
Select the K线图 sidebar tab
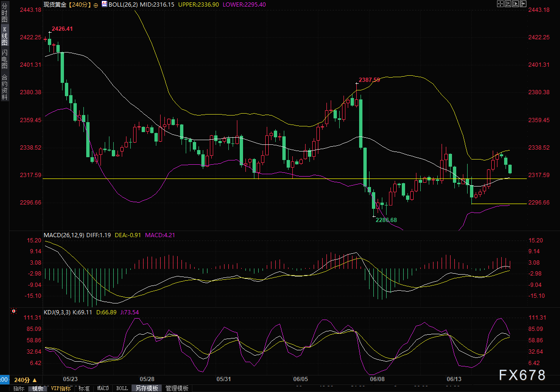click(4, 36)
